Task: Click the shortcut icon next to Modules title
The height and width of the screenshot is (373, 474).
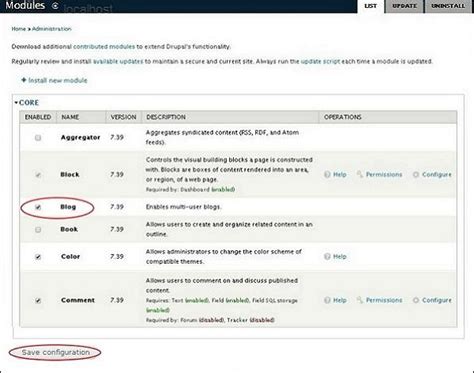Action: (x=55, y=6)
